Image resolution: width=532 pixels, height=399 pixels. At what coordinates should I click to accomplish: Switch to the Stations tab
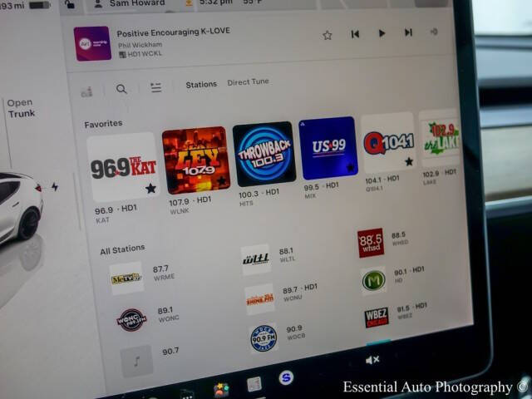pos(201,85)
